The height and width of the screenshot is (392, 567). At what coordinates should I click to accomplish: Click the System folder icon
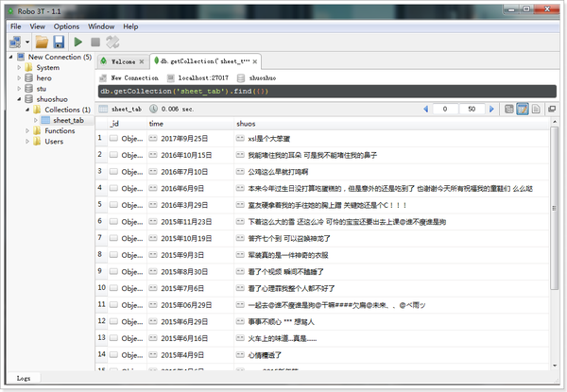[x=29, y=67]
